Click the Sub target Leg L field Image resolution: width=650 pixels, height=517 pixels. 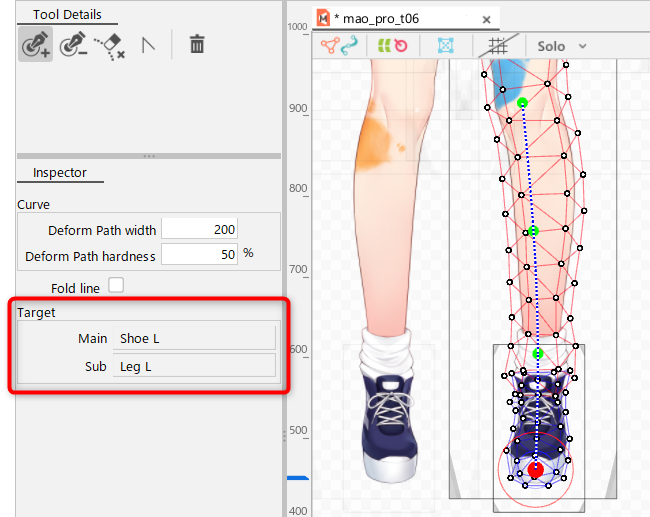tap(194, 366)
